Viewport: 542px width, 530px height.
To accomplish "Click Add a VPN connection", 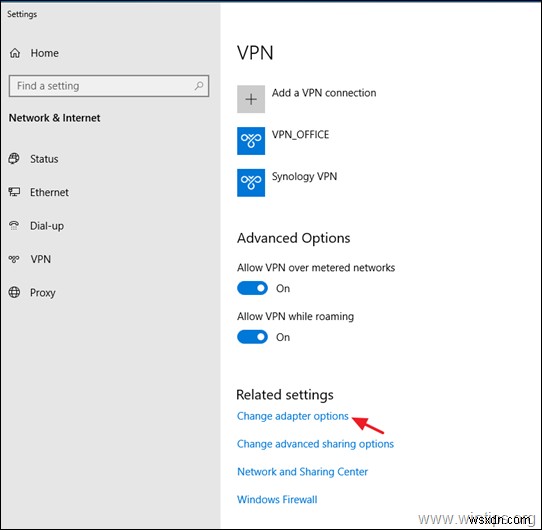I will coord(324,93).
